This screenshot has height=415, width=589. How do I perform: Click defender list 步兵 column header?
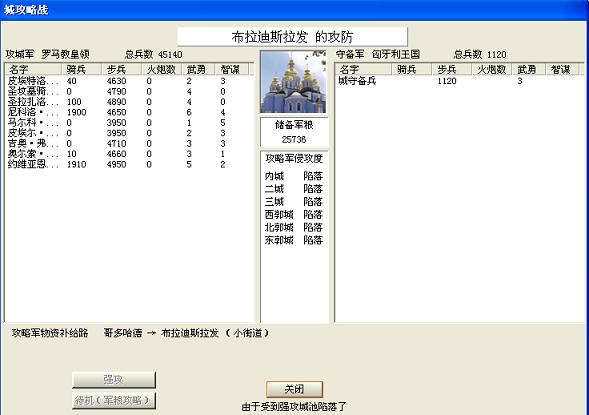(x=452, y=69)
